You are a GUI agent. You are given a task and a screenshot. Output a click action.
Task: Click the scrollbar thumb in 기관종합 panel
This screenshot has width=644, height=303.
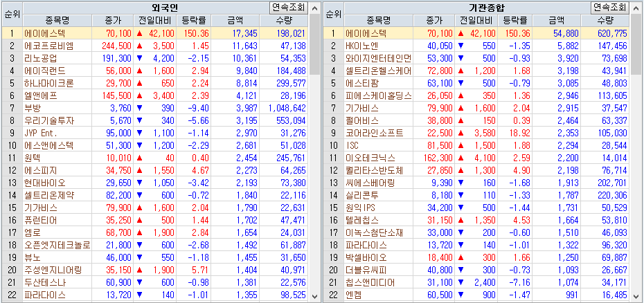tap(636, 44)
